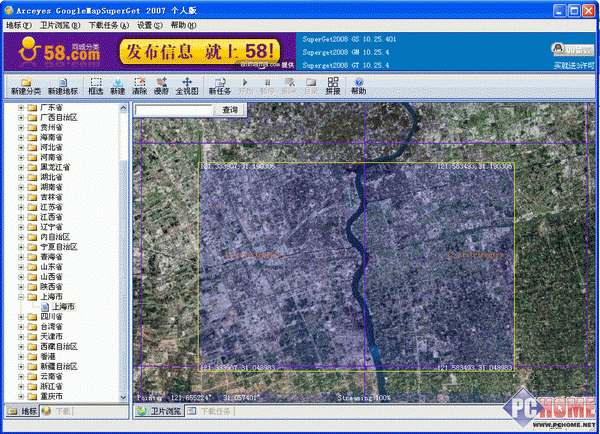Click the 查询 search button

coord(231,110)
